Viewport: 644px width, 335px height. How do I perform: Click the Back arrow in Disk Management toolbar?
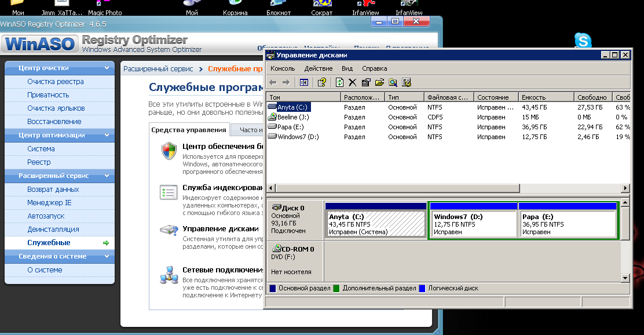pos(273,83)
